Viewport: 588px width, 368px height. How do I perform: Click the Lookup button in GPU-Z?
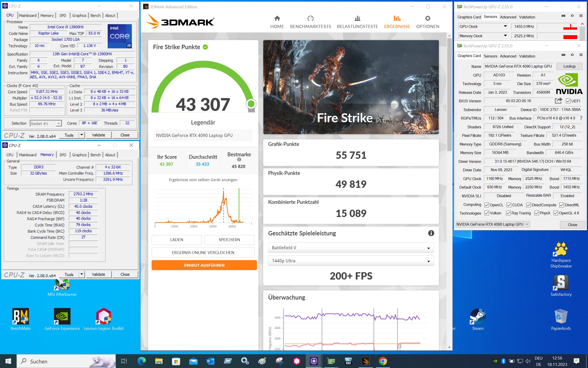[569, 66]
